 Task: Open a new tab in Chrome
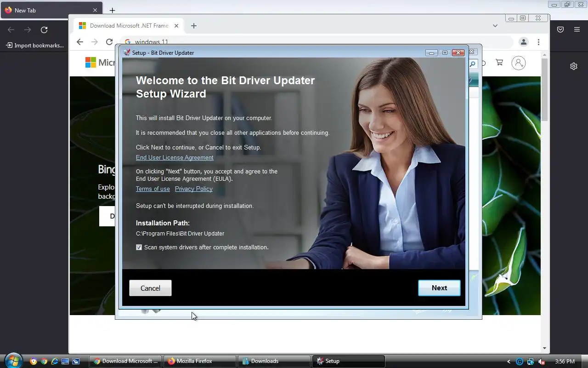tap(194, 26)
